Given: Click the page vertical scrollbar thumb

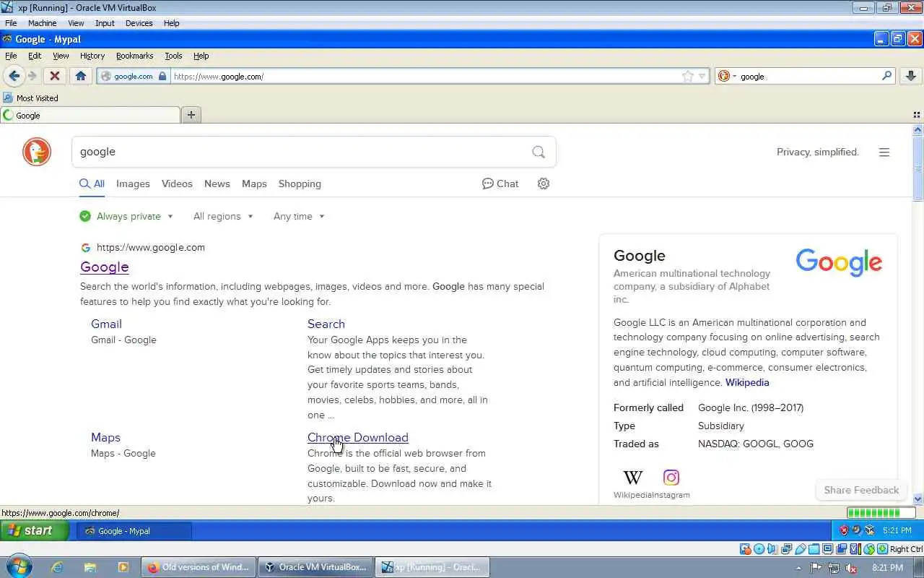Looking at the screenshot, I should click(918, 169).
